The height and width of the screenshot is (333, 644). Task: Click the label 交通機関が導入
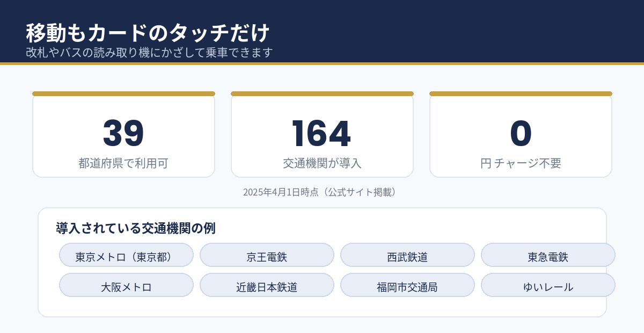322,163
